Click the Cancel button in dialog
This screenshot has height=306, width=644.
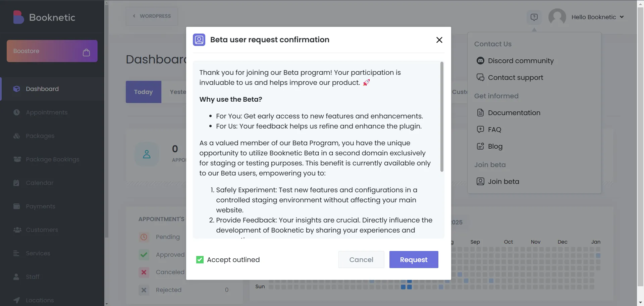tap(361, 260)
